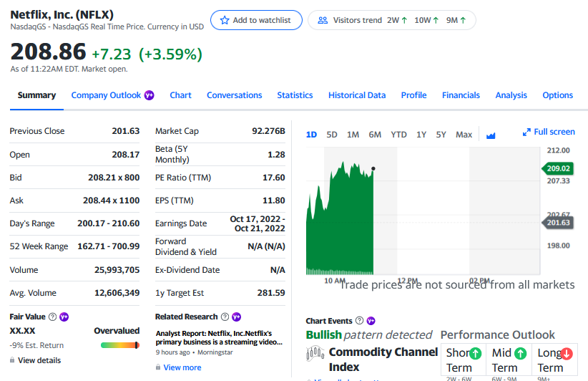Open the Options tab

pos(558,95)
